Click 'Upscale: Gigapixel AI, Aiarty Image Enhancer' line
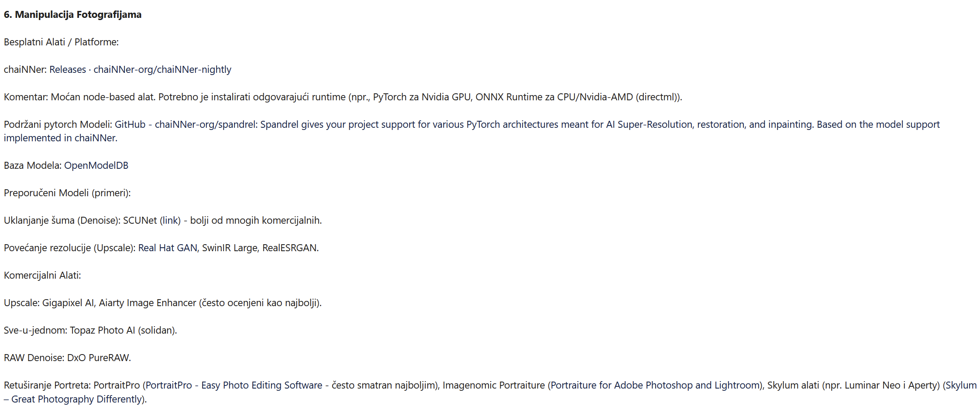This screenshot has width=980, height=406. pyautogui.click(x=162, y=303)
